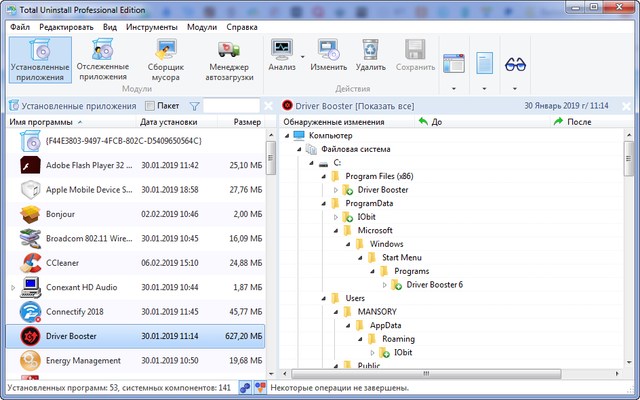Select CCleaner in the program list
640x400 pixels.
point(68,263)
